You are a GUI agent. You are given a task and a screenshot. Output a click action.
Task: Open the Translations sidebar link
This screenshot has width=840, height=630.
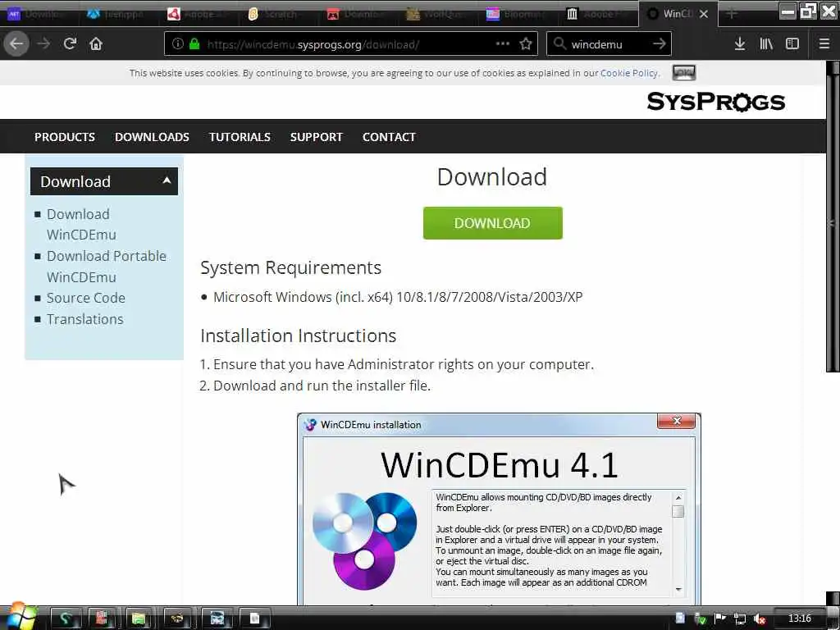pyautogui.click(x=85, y=319)
